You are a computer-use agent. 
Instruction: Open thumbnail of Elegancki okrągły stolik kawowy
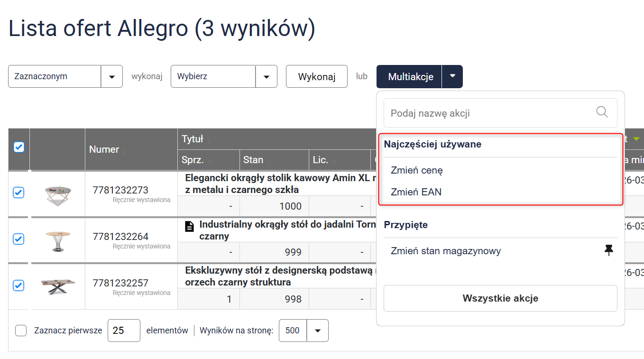click(x=57, y=194)
